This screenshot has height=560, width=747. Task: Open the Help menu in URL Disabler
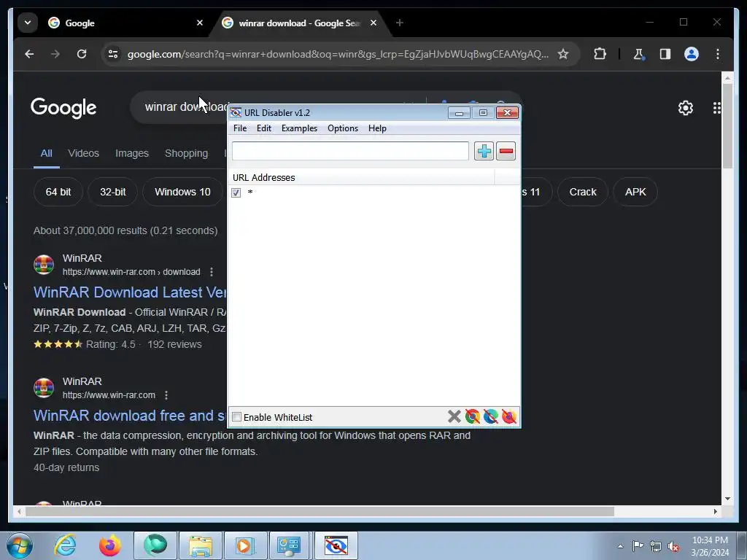click(x=377, y=128)
